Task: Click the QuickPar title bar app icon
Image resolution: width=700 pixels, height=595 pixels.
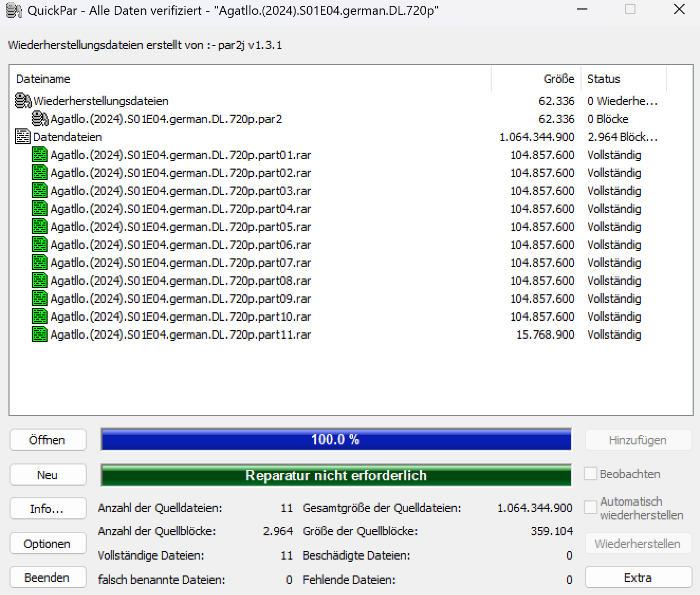Action: [13, 11]
